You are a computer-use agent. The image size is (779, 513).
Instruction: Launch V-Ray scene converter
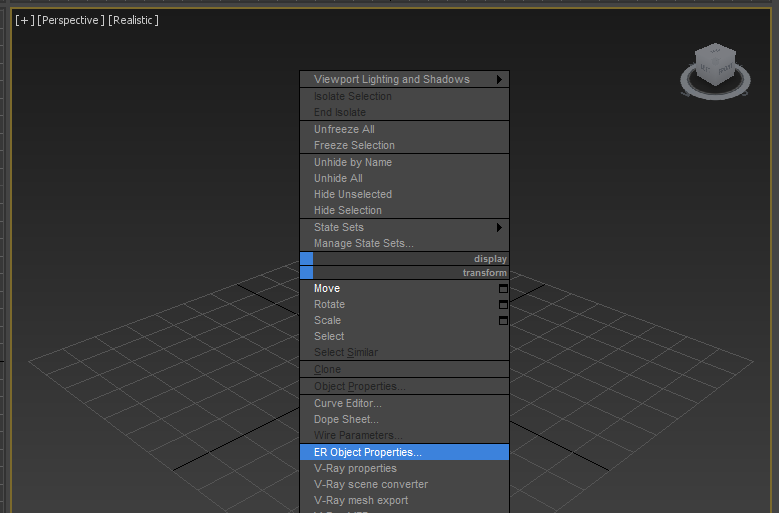pos(404,484)
